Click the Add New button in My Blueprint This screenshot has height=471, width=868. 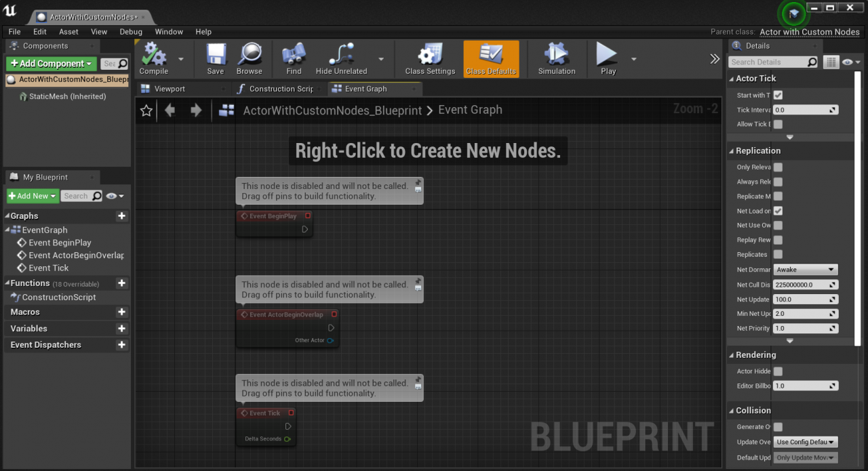32,196
